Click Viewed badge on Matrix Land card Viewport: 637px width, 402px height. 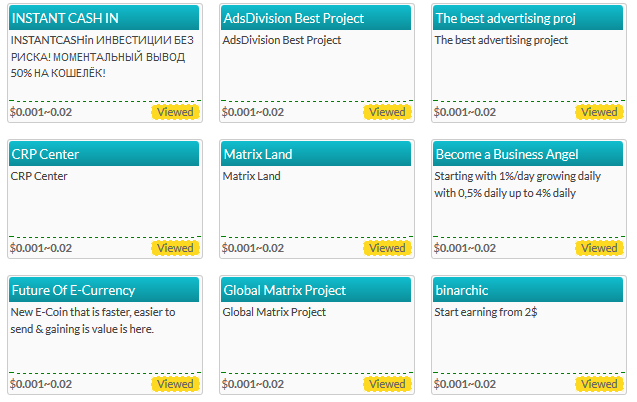pyautogui.click(x=387, y=248)
